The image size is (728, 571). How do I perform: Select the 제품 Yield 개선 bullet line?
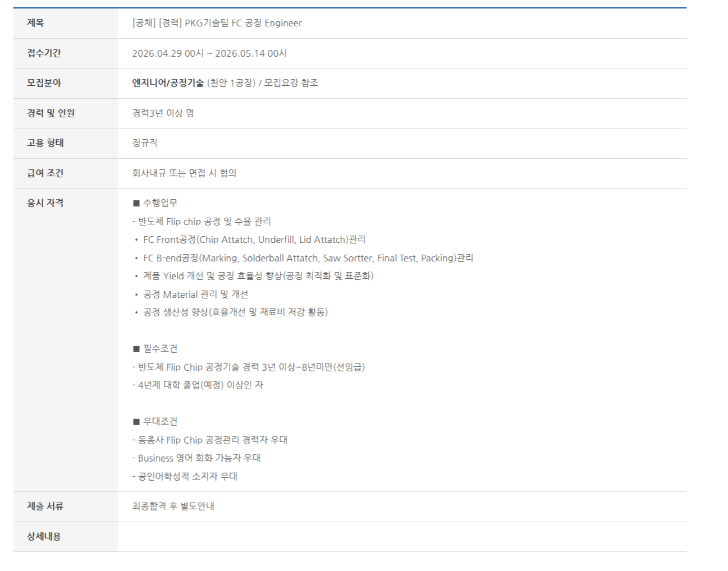(x=258, y=276)
